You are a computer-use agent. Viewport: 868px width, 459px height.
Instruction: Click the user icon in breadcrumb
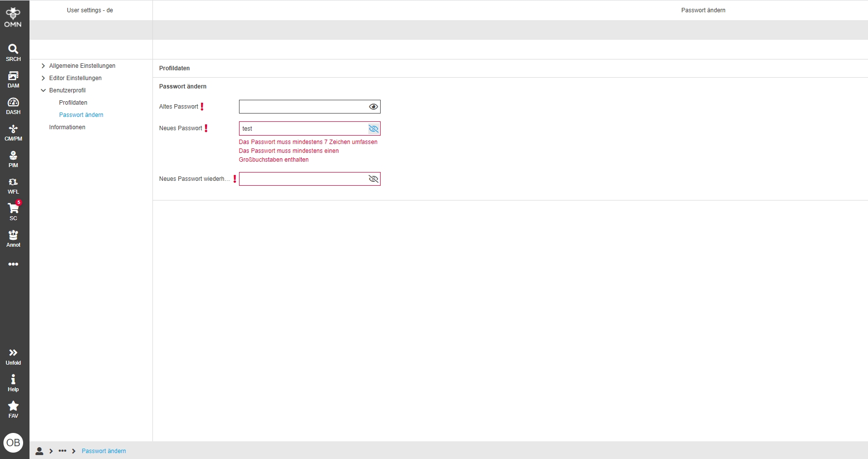click(39, 451)
